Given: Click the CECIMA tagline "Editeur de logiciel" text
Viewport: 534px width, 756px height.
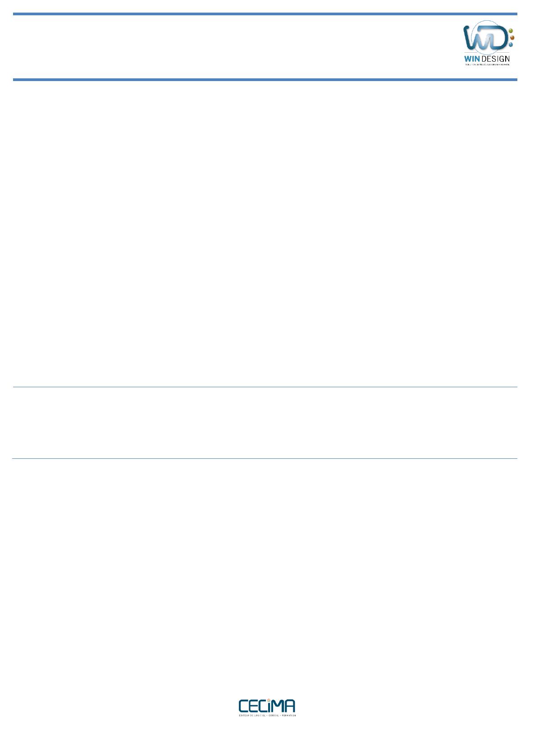Looking at the screenshot, I should click(252, 715).
